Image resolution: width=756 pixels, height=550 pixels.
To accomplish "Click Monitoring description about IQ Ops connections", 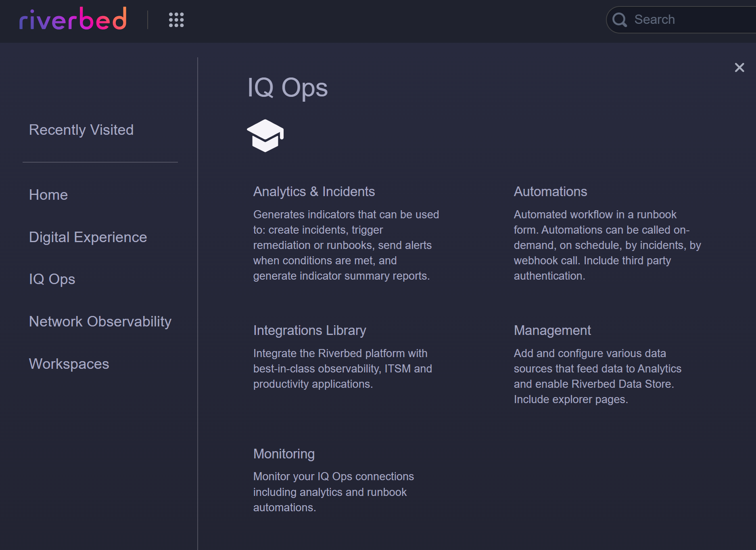I will click(x=333, y=492).
